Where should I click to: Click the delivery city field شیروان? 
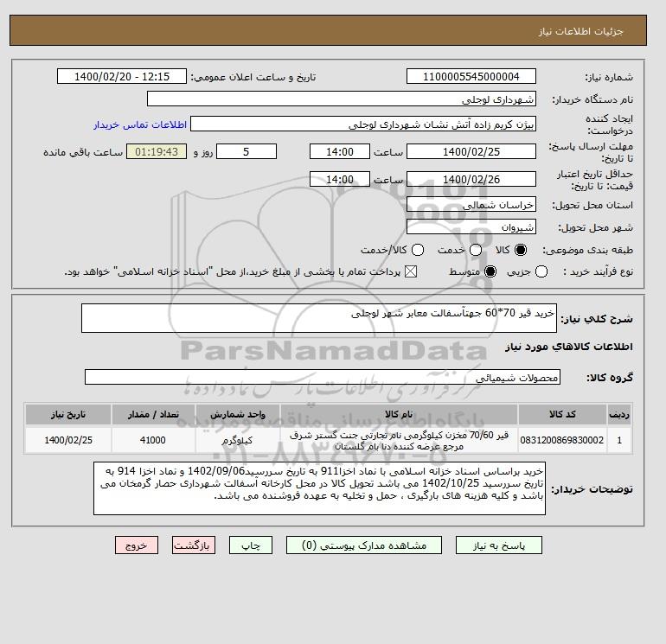pos(471,227)
